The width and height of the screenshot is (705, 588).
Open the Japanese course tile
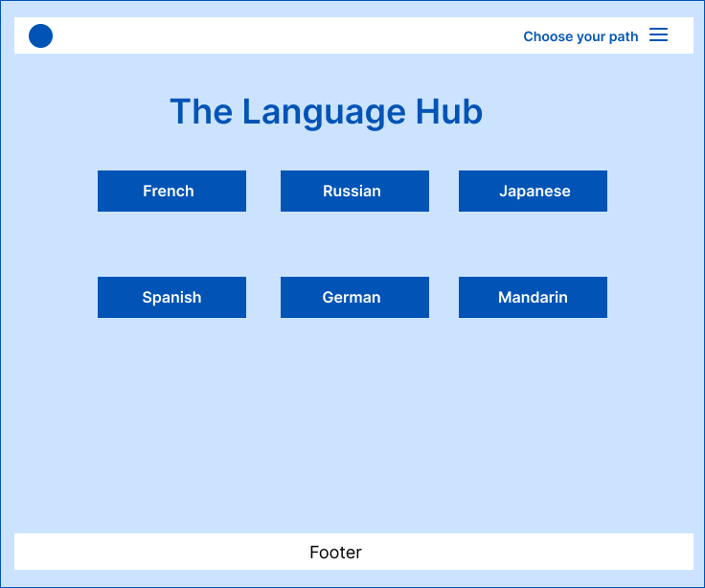click(533, 192)
